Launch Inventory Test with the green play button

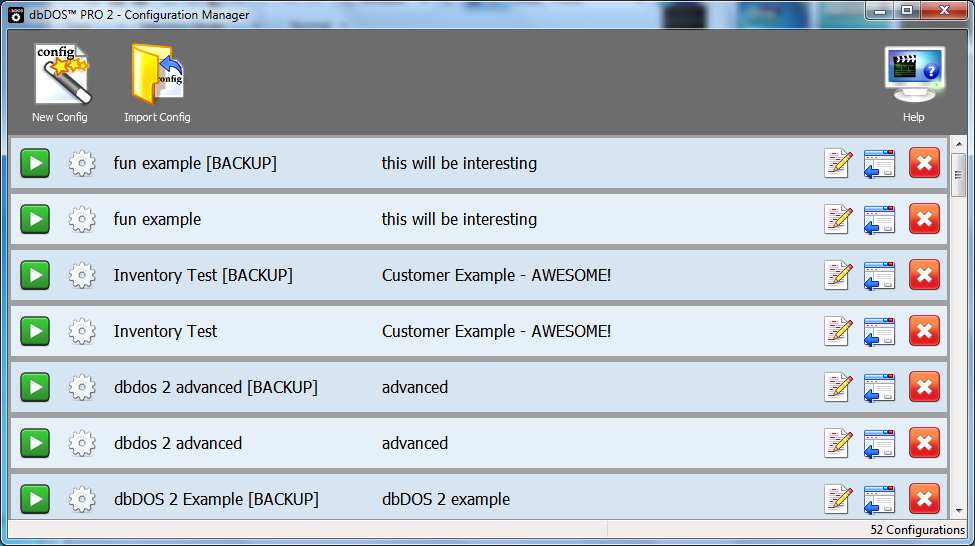click(x=35, y=331)
